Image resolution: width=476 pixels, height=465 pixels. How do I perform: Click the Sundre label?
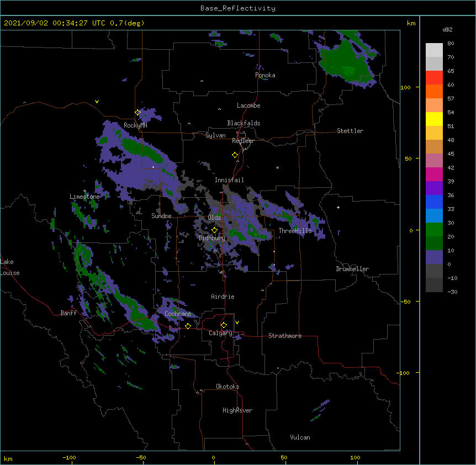161,216
